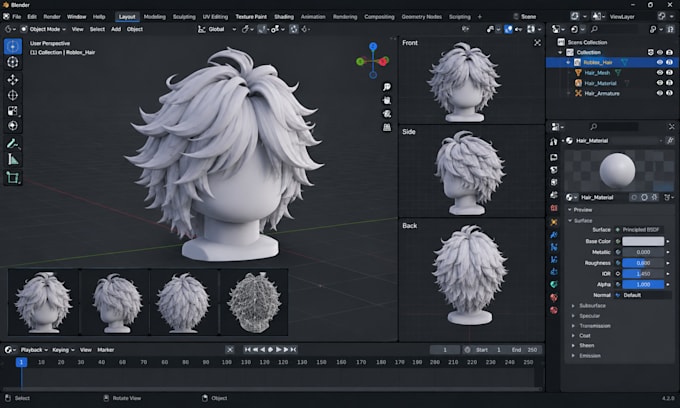This screenshot has width=680, height=408.
Task: Open the viewport Add menu
Action: coord(116,29)
